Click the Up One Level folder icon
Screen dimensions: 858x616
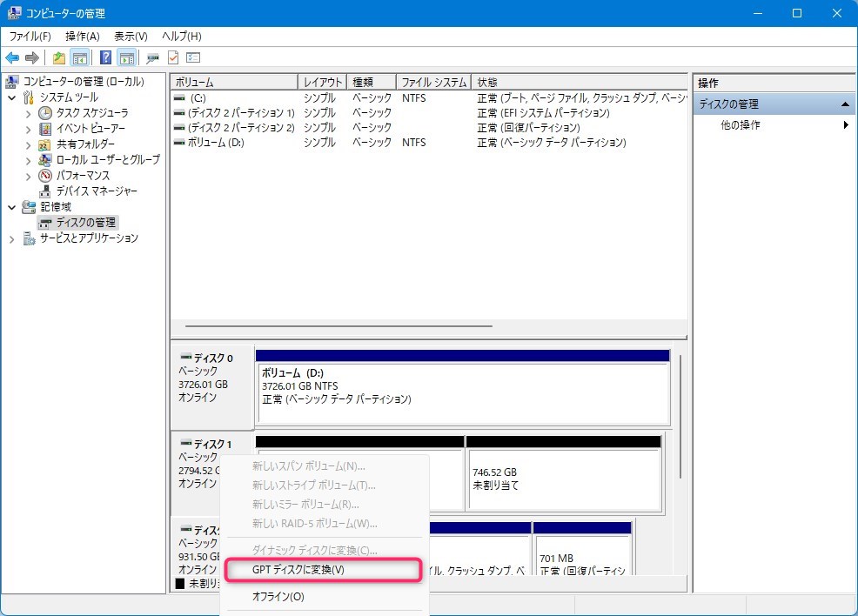click(x=58, y=57)
